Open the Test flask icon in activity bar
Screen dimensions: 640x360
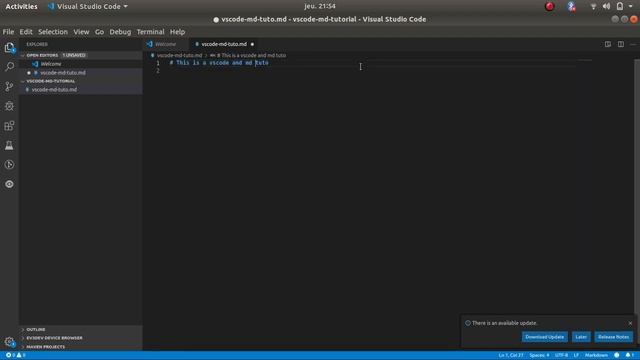9,145
